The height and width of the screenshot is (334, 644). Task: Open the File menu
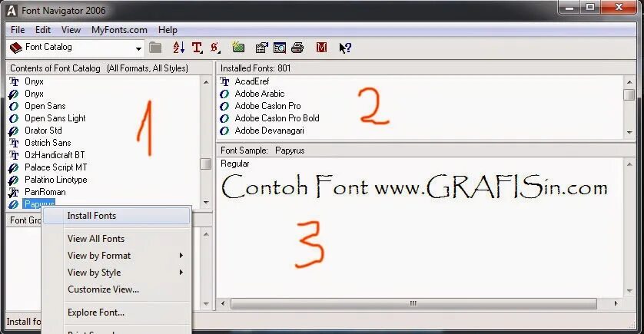coord(18,30)
